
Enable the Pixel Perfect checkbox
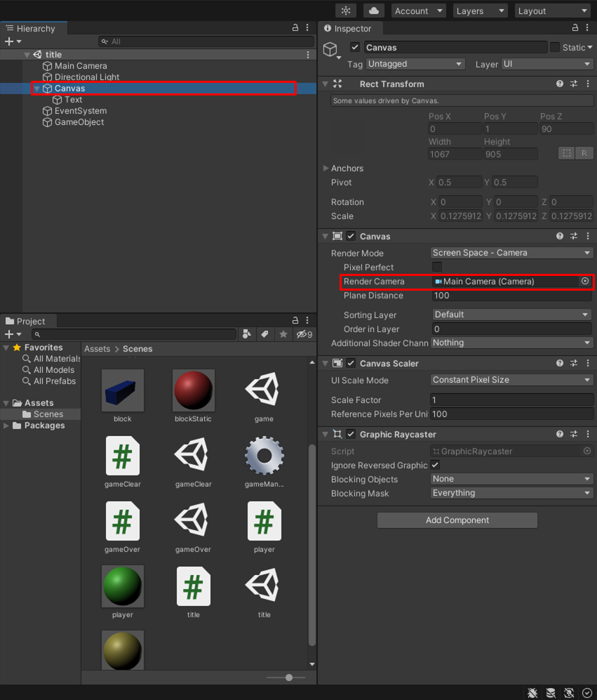point(437,267)
